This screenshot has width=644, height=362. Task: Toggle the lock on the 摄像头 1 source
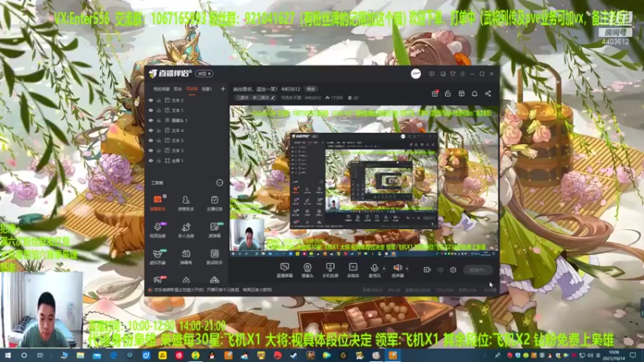coord(159,120)
